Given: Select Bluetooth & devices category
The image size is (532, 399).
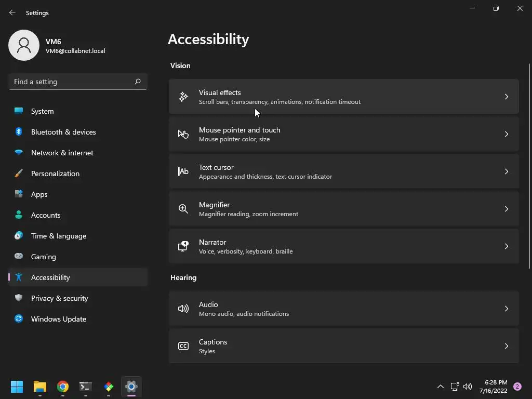Looking at the screenshot, I should tap(63, 132).
